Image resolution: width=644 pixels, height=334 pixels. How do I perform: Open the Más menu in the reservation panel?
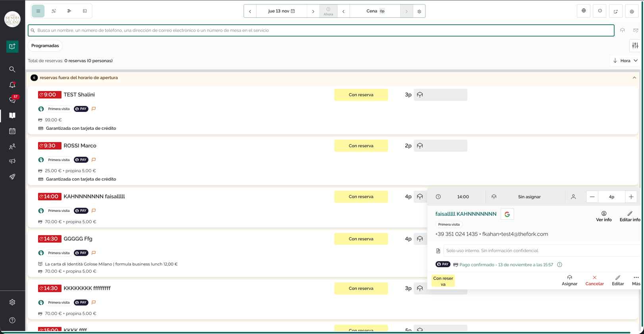636,280
